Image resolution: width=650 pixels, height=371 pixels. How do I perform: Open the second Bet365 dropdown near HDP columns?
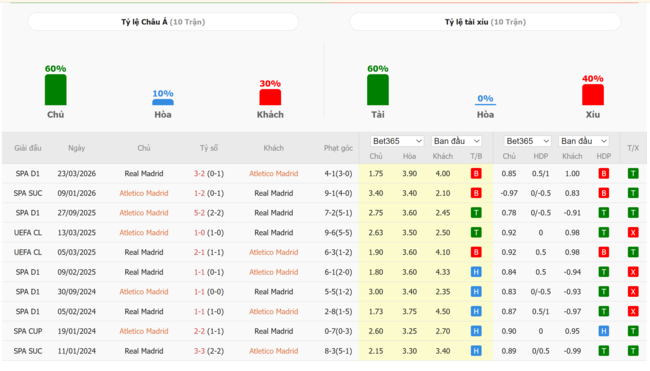pos(527,141)
